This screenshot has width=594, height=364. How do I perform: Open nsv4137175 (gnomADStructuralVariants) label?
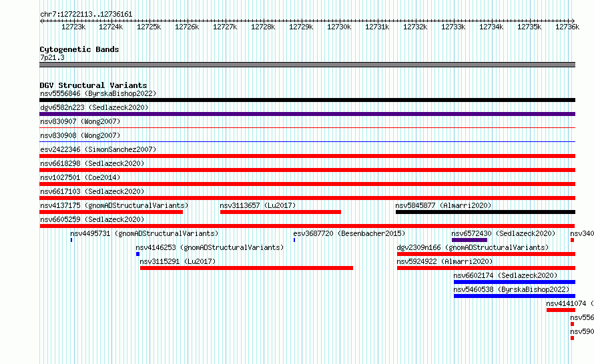(114, 205)
